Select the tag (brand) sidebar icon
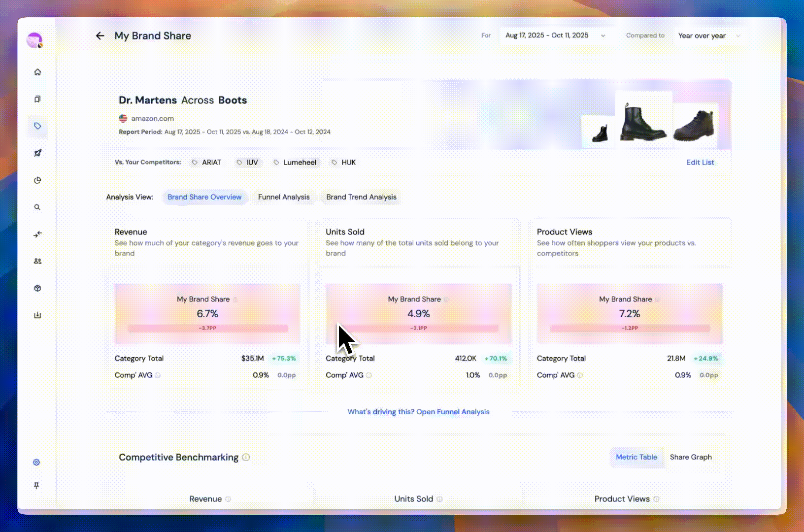The width and height of the screenshot is (804, 532). pyautogui.click(x=37, y=126)
